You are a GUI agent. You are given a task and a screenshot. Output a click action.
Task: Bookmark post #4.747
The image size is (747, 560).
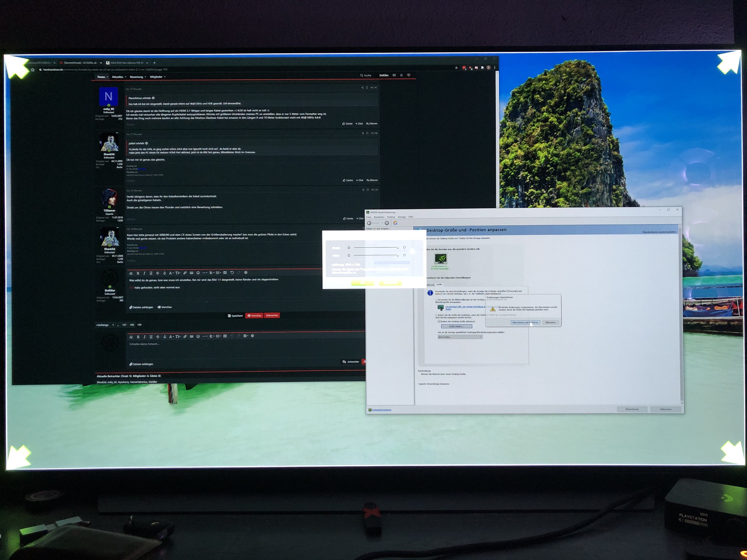[367, 88]
